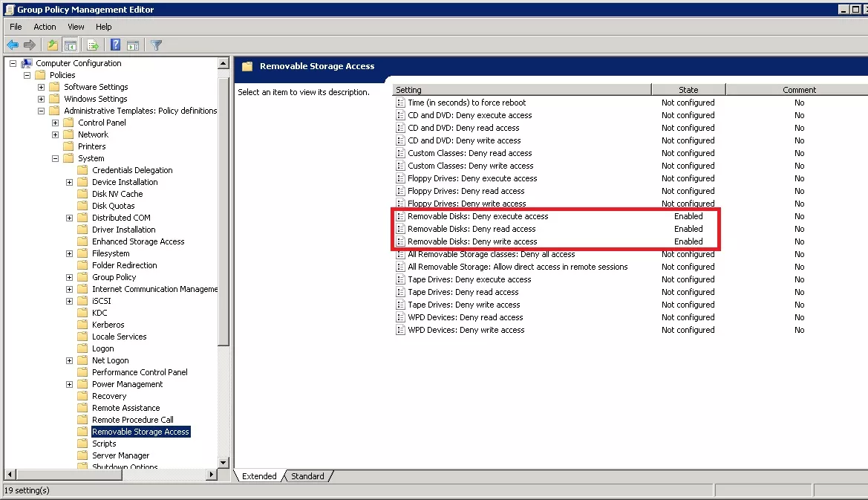This screenshot has height=500, width=868.
Task: Switch to the Standard tab
Action: pyautogui.click(x=308, y=476)
